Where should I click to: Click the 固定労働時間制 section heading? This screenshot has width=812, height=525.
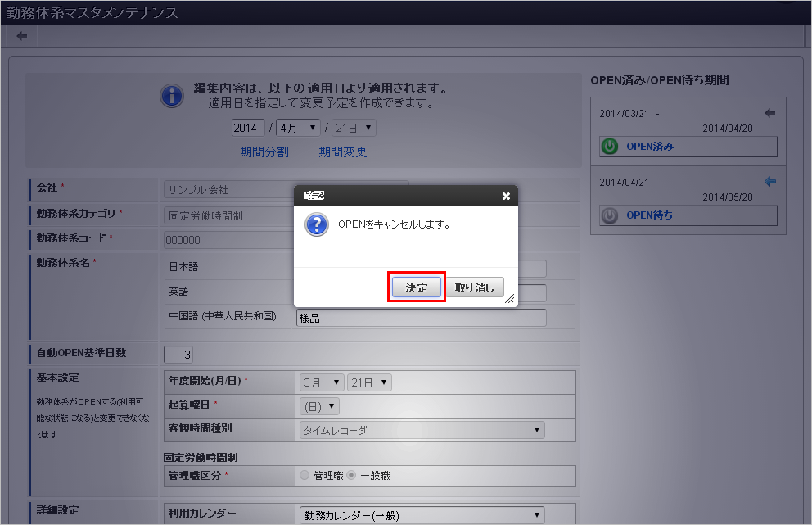coord(201,457)
